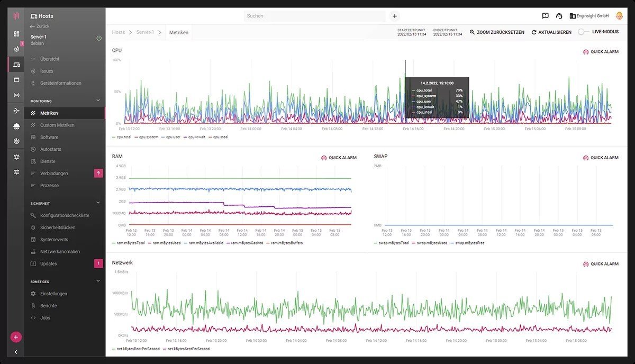Open the feedback chat icon in header

tap(546, 16)
